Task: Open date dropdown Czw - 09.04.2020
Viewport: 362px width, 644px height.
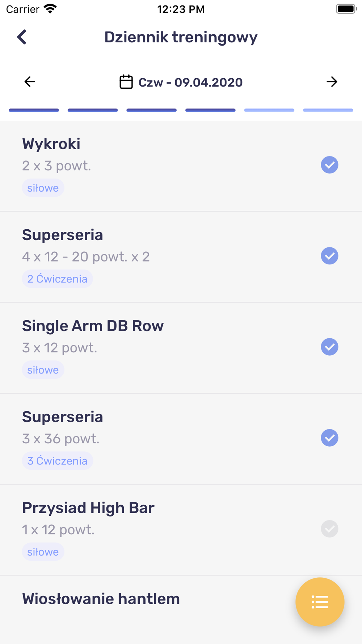Action: point(190,82)
